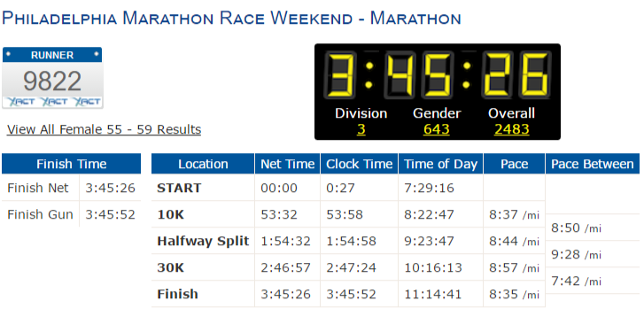Select the Net Time column header

click(x=288, y=164)
